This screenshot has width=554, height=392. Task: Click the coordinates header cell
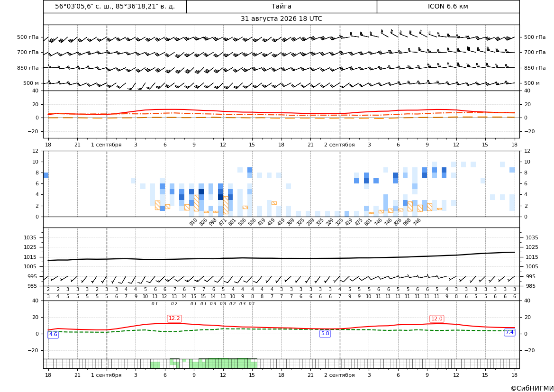coord(115,6)
